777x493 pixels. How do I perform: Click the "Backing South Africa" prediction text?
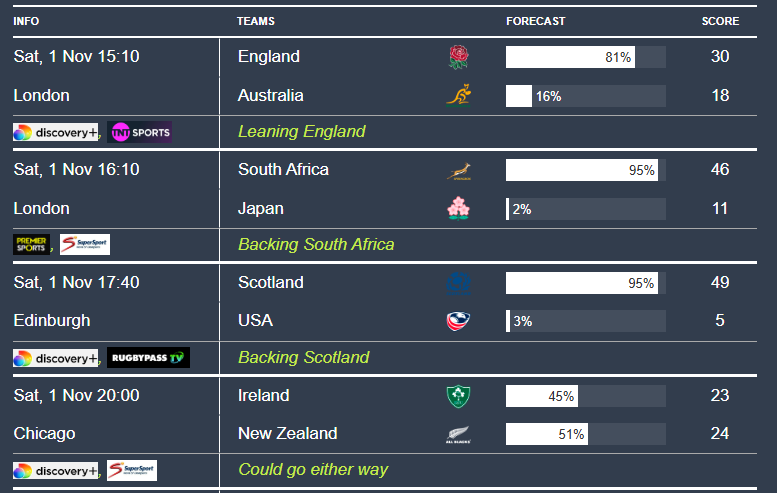pyautogui.click(x=316, y=244)
